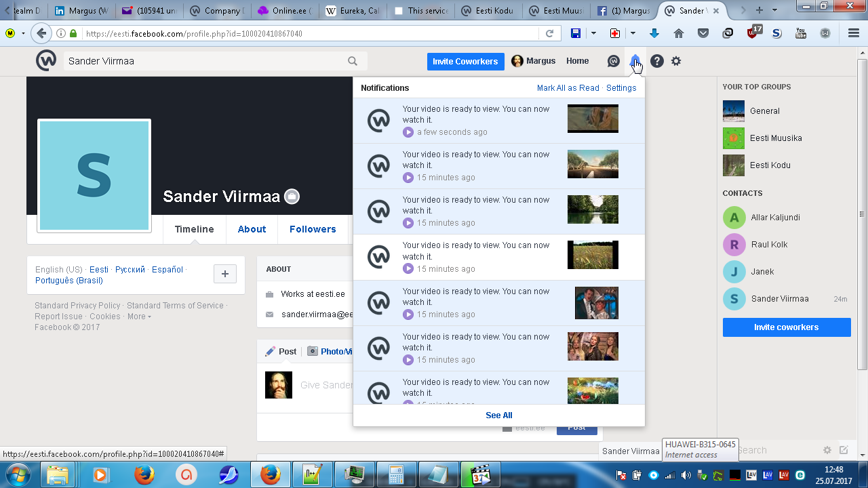Click Sander Viirmaa's profile picture

(x=94, y=176)
